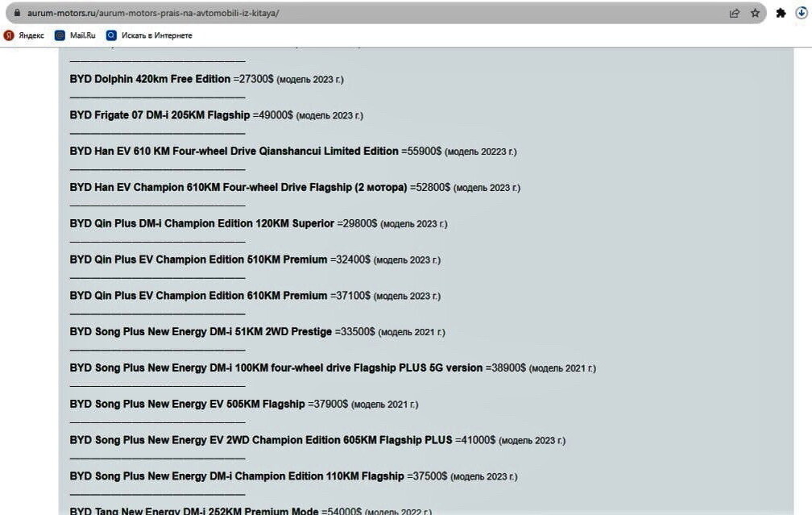Viewport: 812px width, 515px height.
Task: Click the (модель 20223 г.) note
Action: [x=481, y=152]
